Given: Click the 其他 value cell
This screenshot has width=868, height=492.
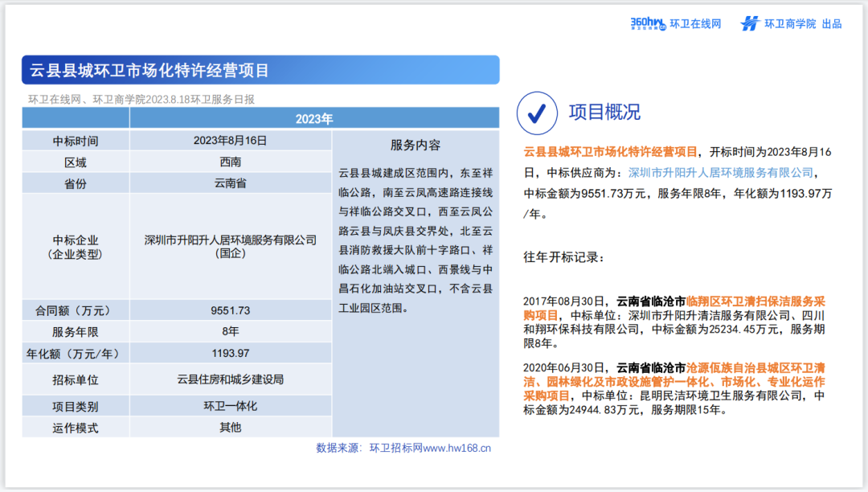Looking at the screenshot, I should point(231,427).
